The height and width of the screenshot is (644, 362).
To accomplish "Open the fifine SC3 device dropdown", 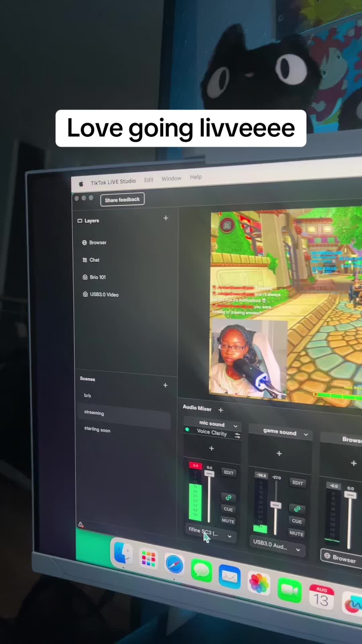I will 210,532.
